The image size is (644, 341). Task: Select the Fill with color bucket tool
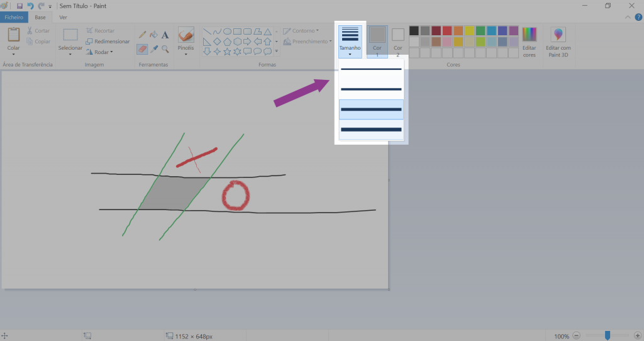click(154, 35)
